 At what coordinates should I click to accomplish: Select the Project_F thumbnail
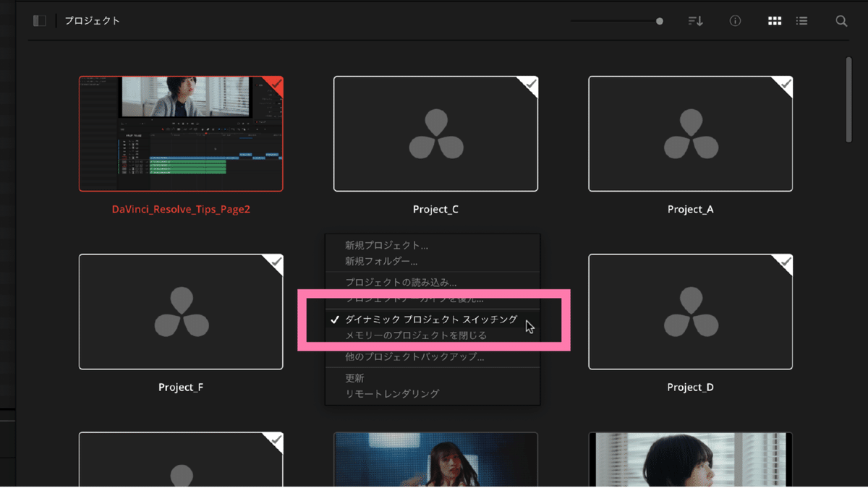point(181,312)
